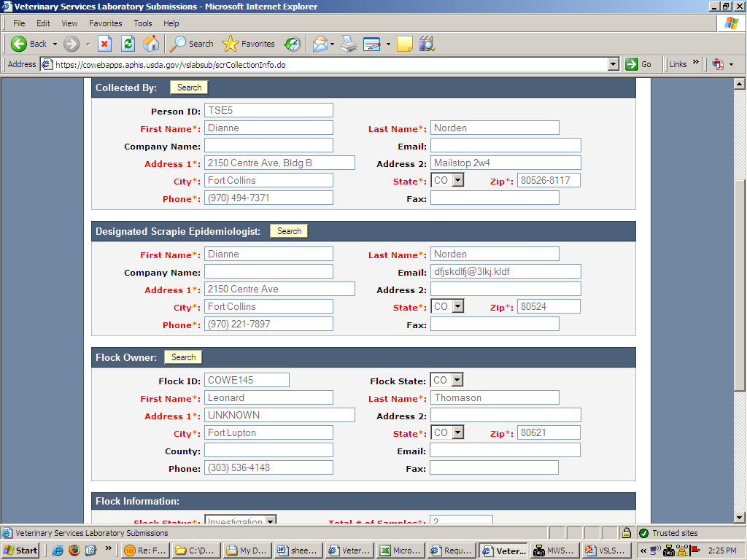Viewport: 747px width, 560px height.
Task: Expand the Flock Status dropdown
Action: coord(270,521)
